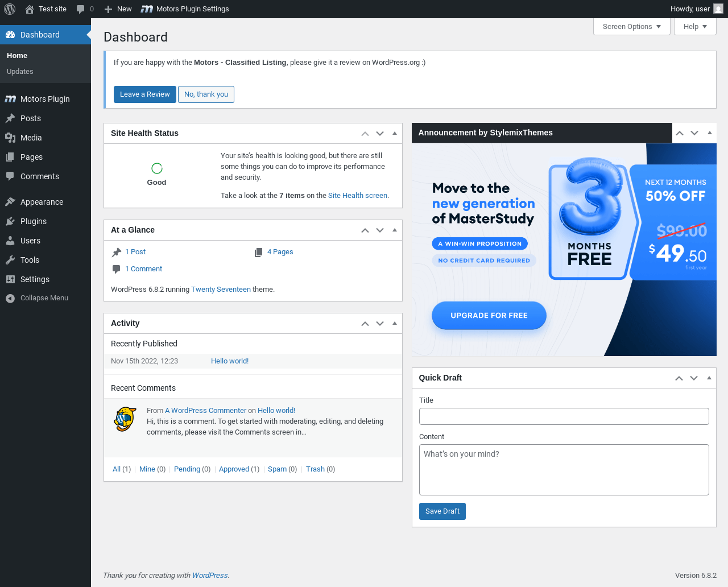Click the comment icon beside 1 Comment
Image resolution: width=728 pixels, height=587 pixels.
pyautogui.click(x=117, y=269)
